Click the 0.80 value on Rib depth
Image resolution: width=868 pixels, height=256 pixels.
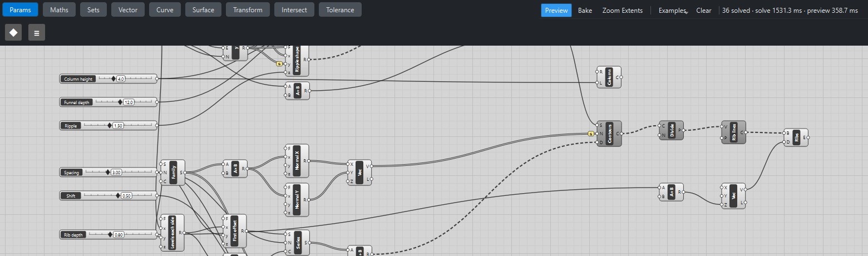pyautogui.click(x=119, y=235)
